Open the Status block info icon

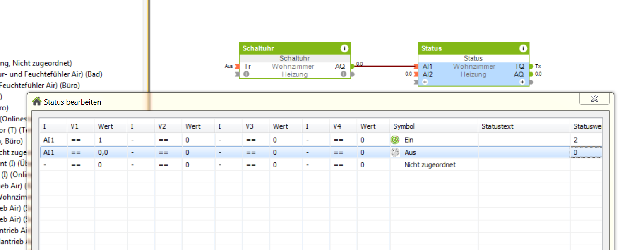click(x=523, y=48)
